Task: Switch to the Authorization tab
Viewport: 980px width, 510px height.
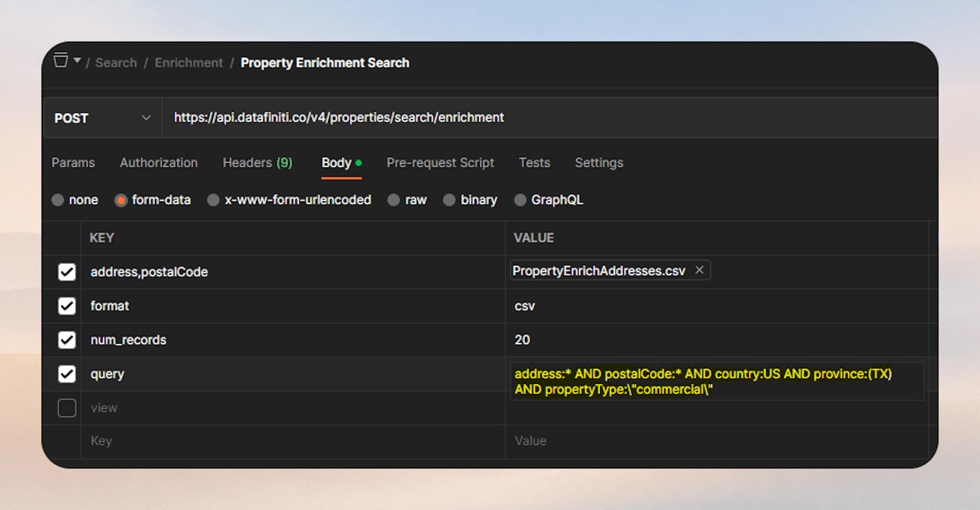Action: 159,163
